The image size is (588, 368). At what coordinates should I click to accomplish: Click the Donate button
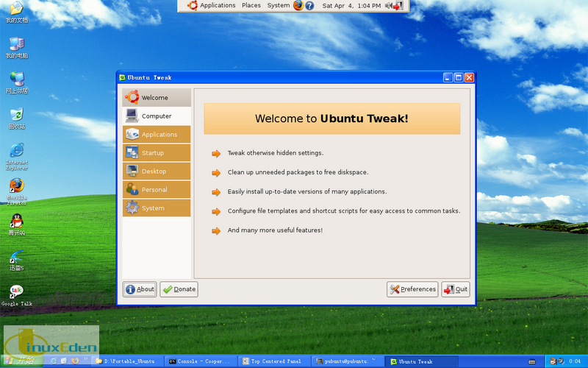pyautogui.click(x=179, y=289)
